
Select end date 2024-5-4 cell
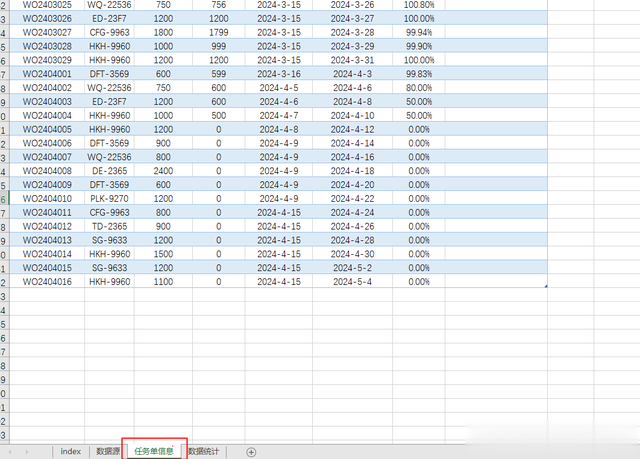[x=352, y=282]
